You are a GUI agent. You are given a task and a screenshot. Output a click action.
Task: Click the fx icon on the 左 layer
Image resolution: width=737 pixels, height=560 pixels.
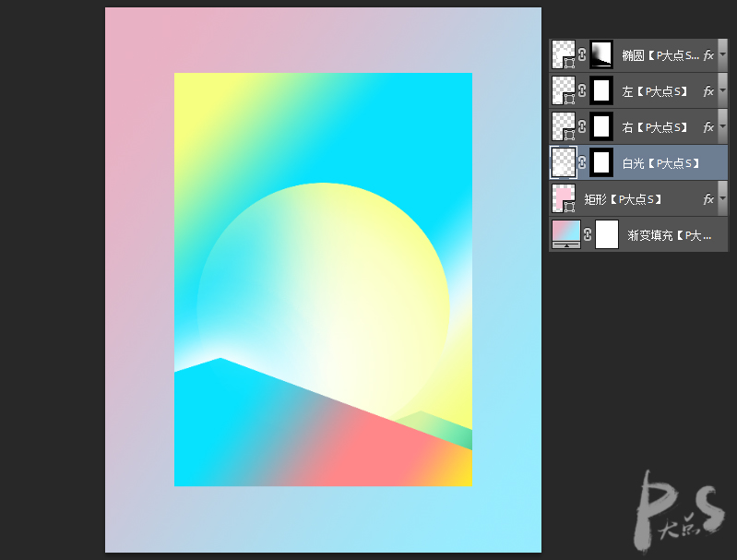(708, 91)
